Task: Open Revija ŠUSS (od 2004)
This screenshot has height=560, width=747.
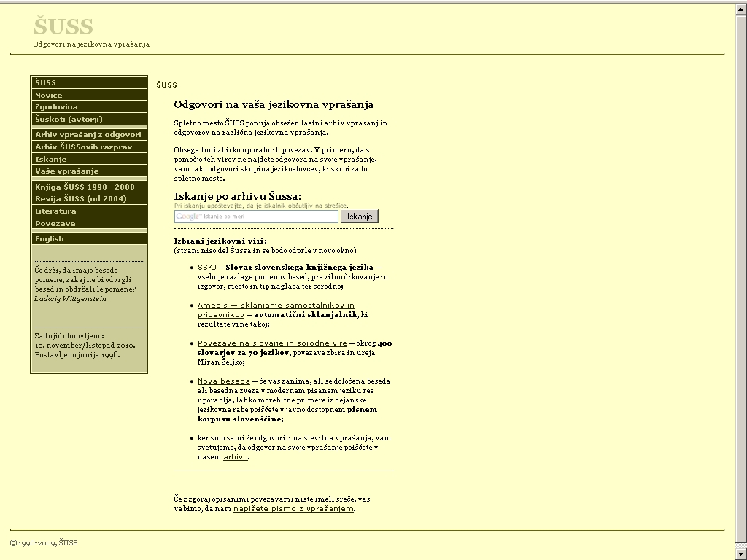Action: [80, 198]
